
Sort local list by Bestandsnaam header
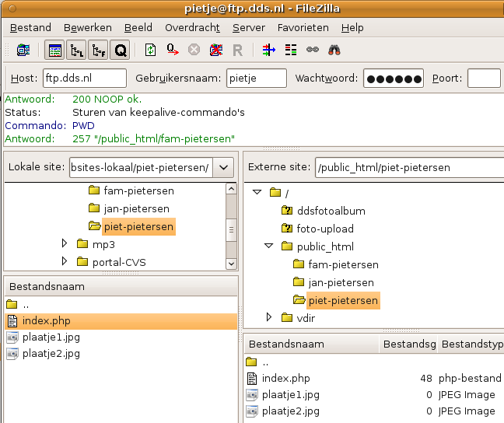(121, 286)
